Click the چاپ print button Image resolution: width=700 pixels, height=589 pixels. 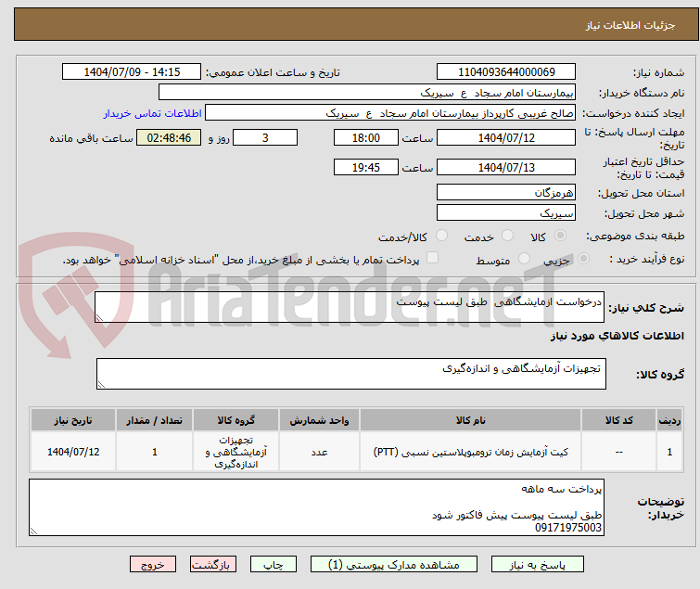tap(274, 565)
